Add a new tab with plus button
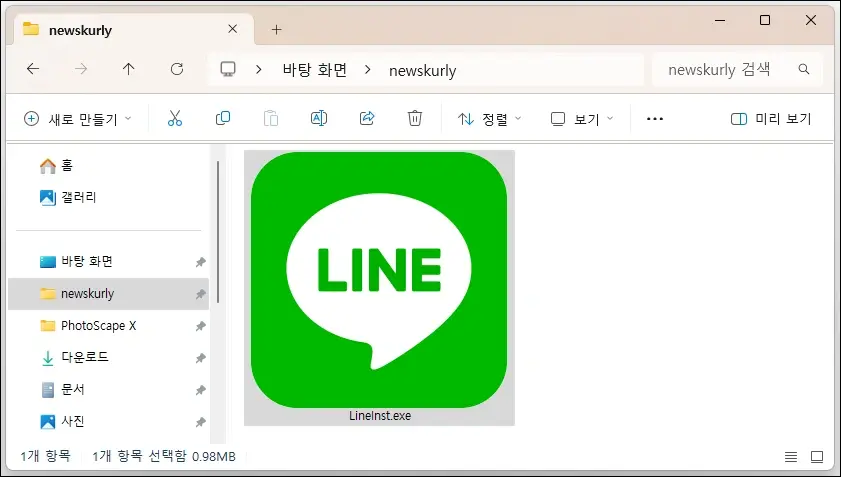 [x=276, y=30]
